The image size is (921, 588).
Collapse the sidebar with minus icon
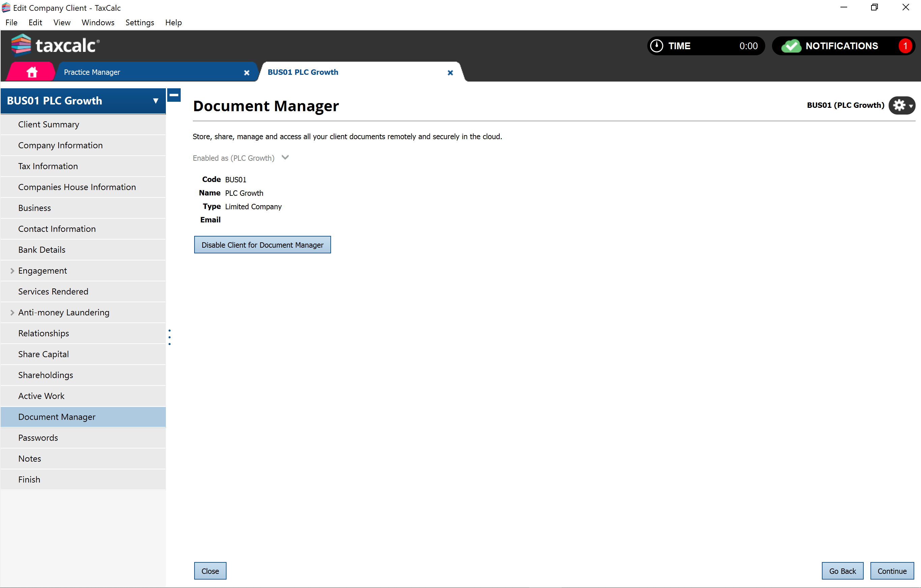[174, 95]
